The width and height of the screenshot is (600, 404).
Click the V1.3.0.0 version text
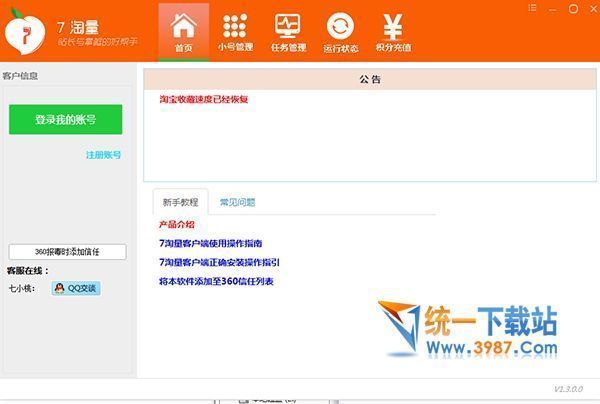(568, 389)
